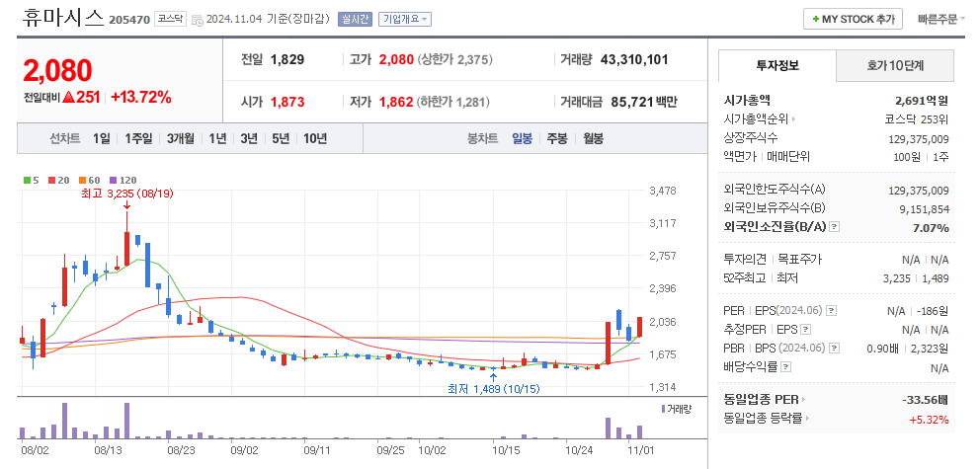980x469 pixels.
Task: Open the 기업개요 dropdown
Action: [x=404, y=20]
